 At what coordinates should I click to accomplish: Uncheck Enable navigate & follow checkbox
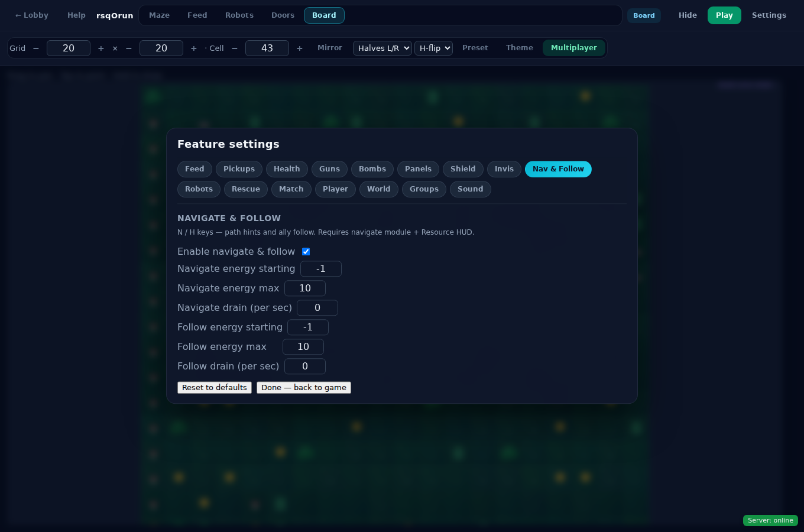[x=306, y=252]
